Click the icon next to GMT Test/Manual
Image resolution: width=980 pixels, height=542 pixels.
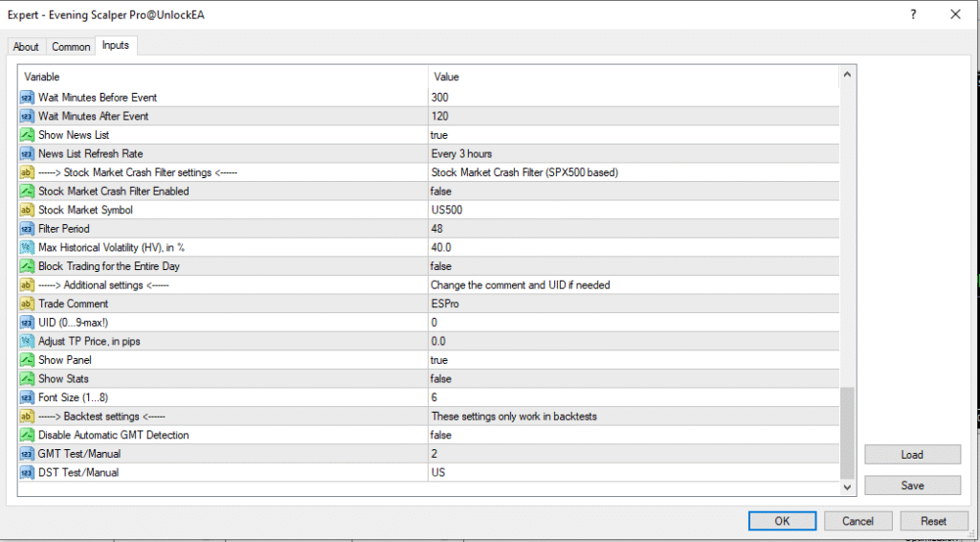pyautogui.click(x=27, y=453)
